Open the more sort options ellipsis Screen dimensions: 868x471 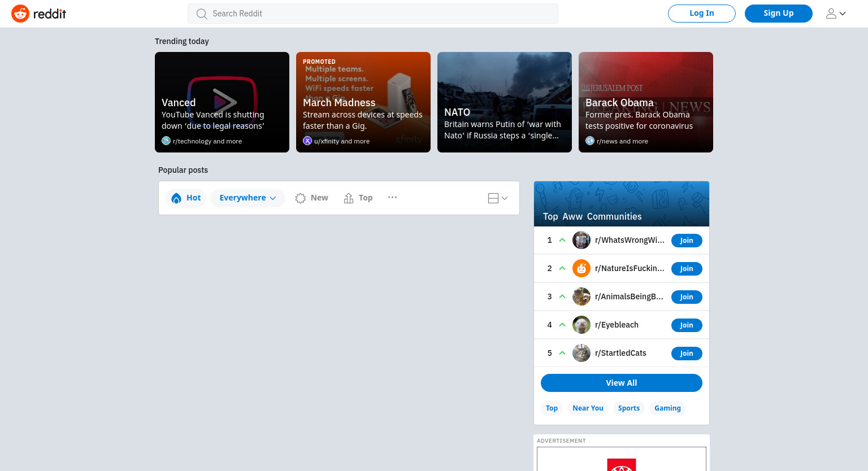tap(392, 197)
